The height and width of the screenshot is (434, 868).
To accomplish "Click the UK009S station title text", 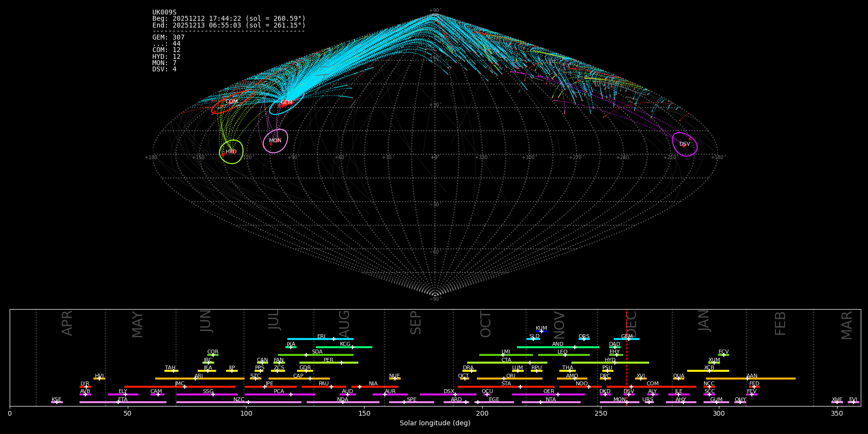I will coord(164,13).
